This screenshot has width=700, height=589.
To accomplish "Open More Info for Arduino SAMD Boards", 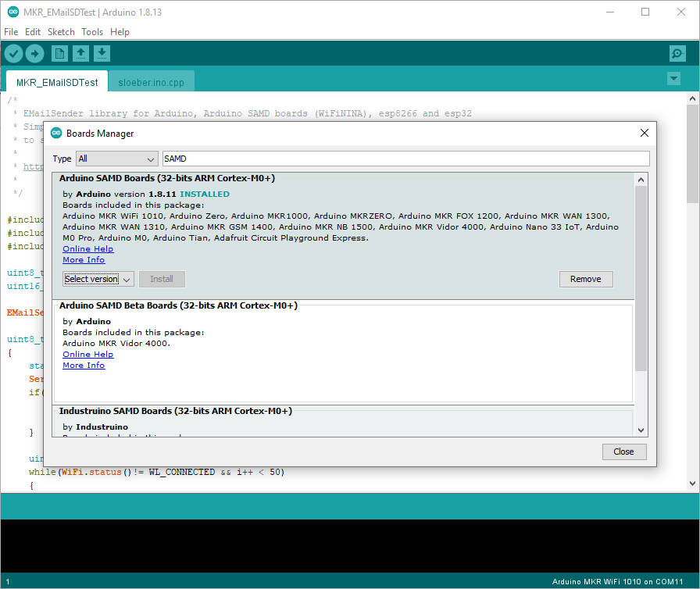I will click(x=84, y=259).
